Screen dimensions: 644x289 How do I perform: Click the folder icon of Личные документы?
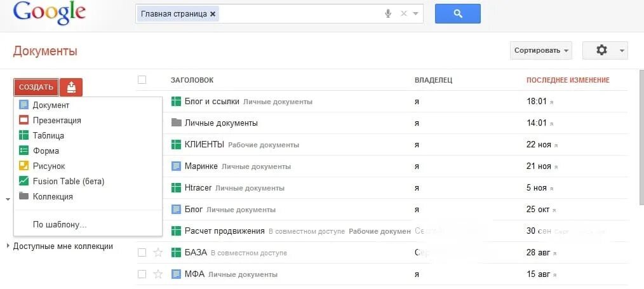coord(177,123)
